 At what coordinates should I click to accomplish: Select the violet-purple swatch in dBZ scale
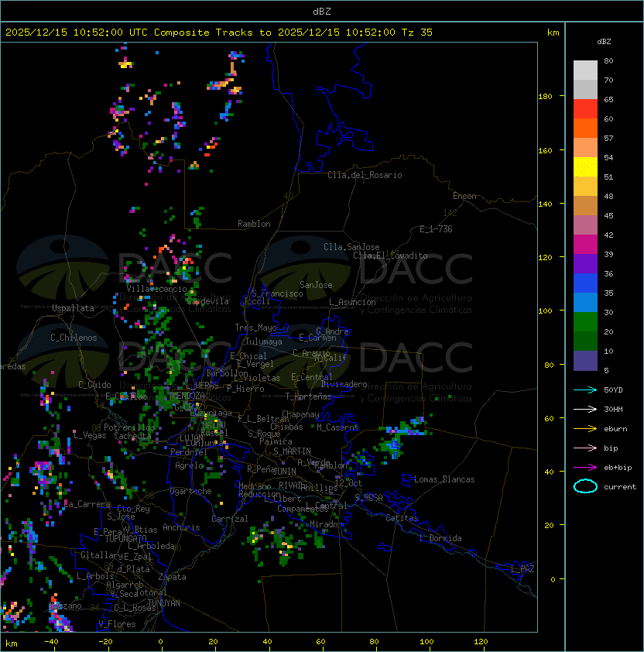click(x=585, y=263)
